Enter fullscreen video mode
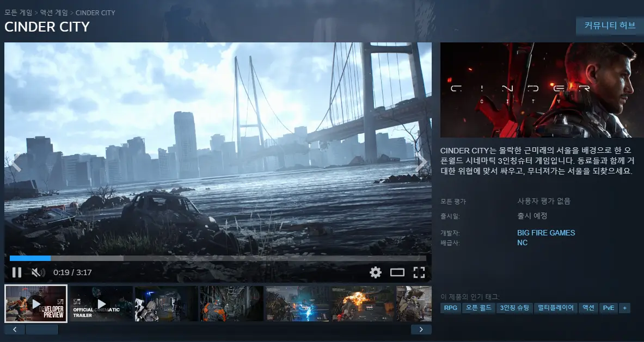 [x=419, y=272]
